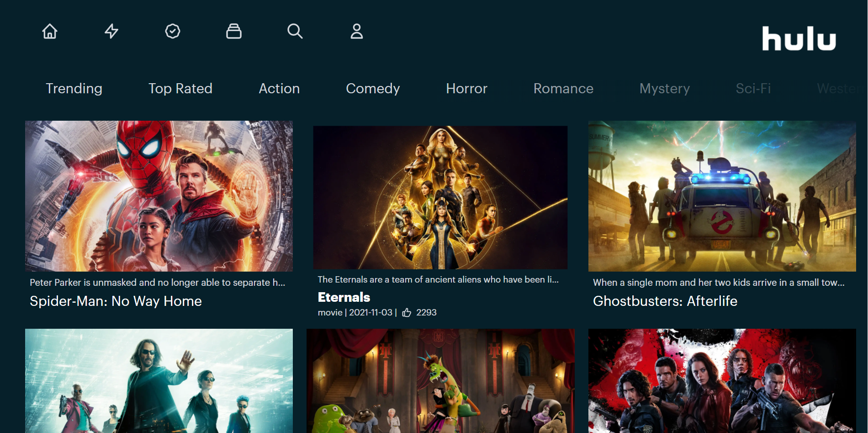Click the Eternals bold title
Screen dimensions: 868x433
(344, 297)
